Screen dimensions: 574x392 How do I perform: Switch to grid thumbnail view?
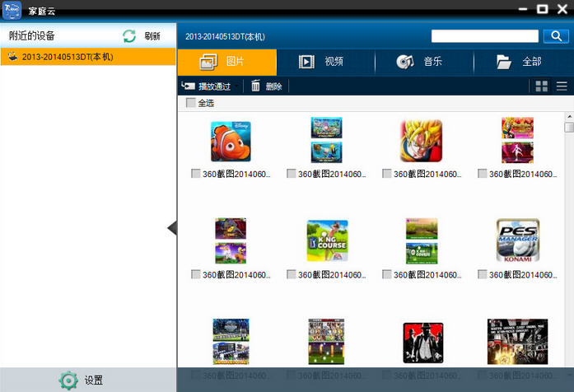click(x=541, y=86)
